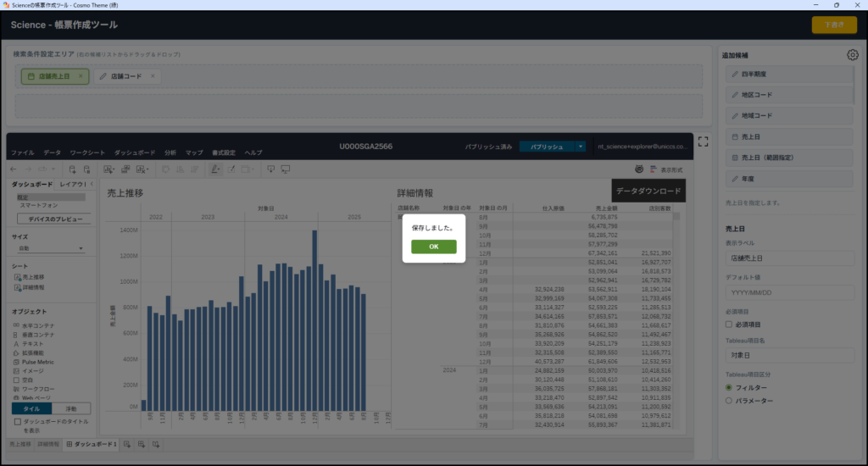Open the ヘルプ menu
Viewport: 868px width, 466px height.
(x=253, y=153)
